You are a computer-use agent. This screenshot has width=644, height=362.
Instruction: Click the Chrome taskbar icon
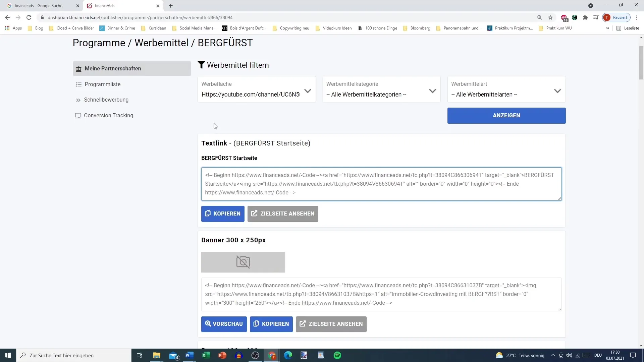click(272, 355)
